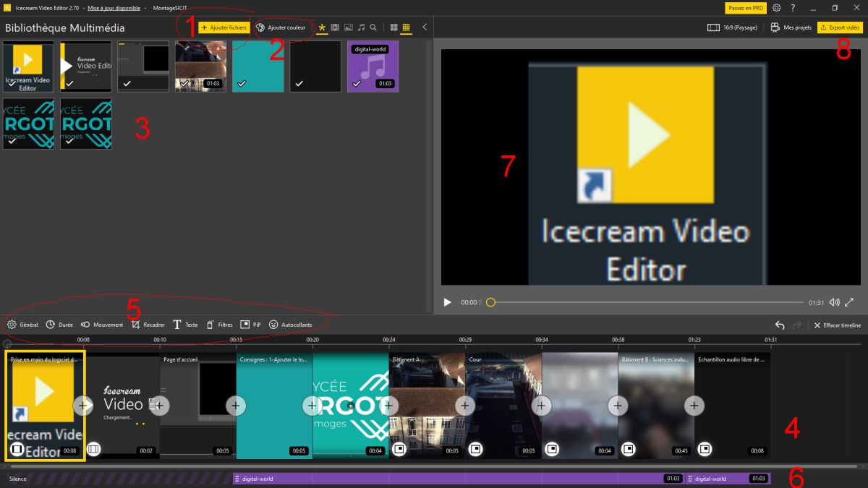The width and height of the screenshot is (868, 488).
Task: Mute the preview volume speaker
Action: point(835,302)
